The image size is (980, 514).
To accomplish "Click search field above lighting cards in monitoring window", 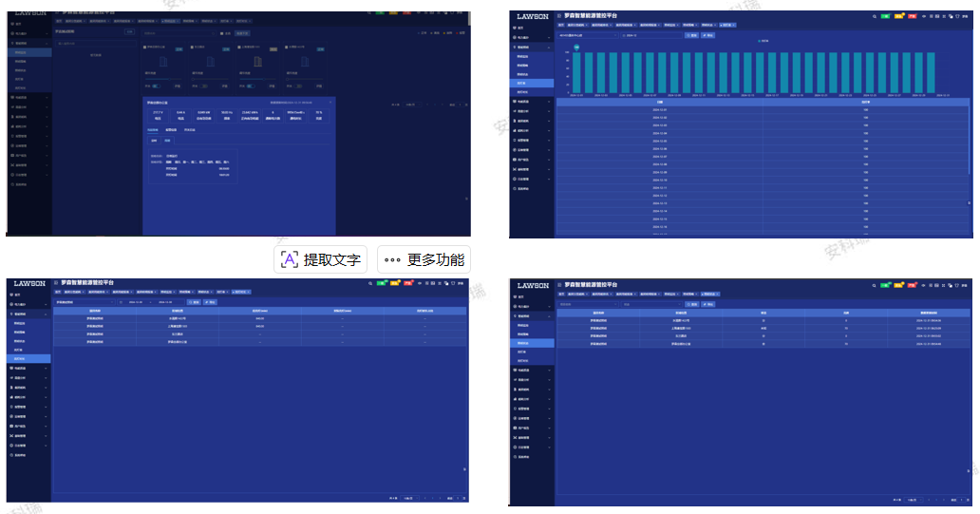I will 179,33.
